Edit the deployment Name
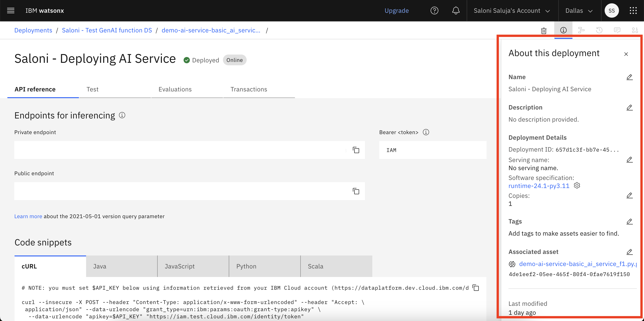The height and width of the screenshot is (321, 644). 629,77
